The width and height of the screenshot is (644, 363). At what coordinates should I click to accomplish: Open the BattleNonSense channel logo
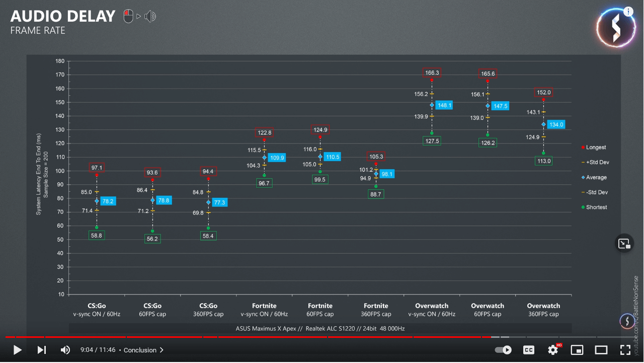pos(616,27)
